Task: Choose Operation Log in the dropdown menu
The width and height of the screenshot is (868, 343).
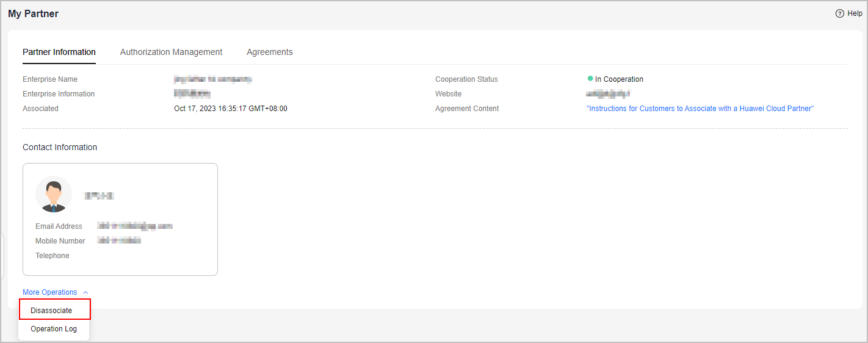Action: [x=54, y=329]
